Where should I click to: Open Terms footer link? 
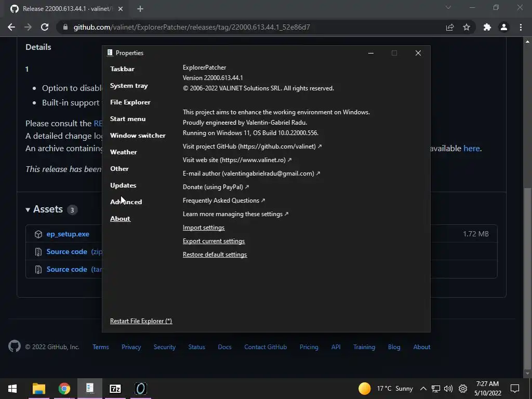[x=101, y=347]
